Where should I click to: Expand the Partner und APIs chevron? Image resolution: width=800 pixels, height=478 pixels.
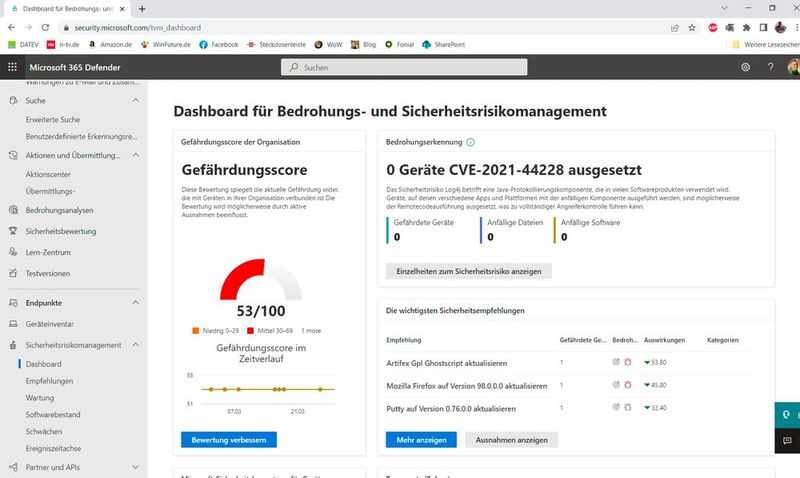click(135, 467)
